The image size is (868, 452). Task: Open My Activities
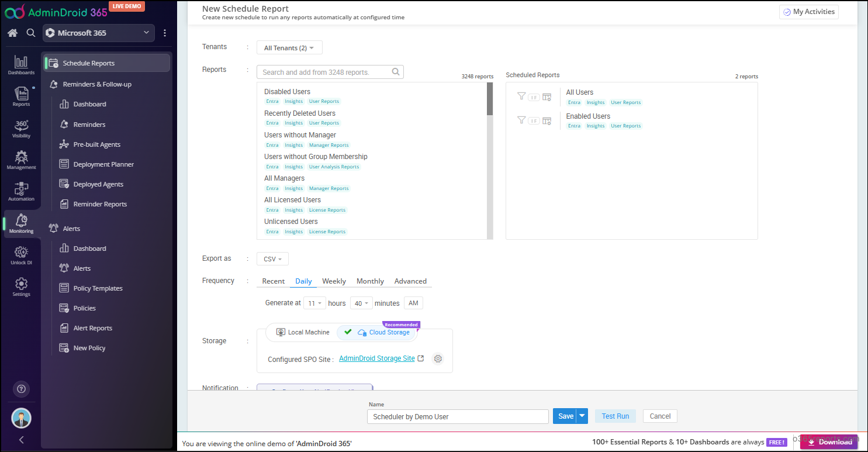809,12
